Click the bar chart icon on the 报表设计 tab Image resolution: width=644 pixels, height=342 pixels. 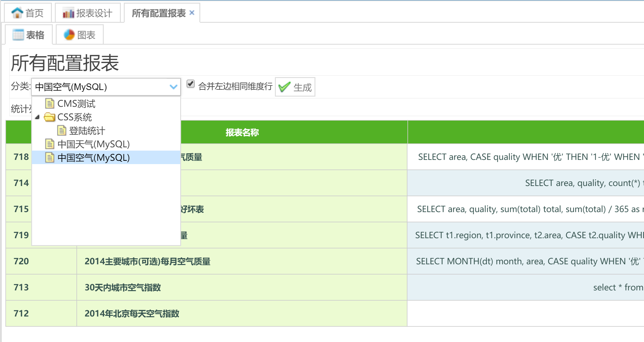[x=68, y=13]
